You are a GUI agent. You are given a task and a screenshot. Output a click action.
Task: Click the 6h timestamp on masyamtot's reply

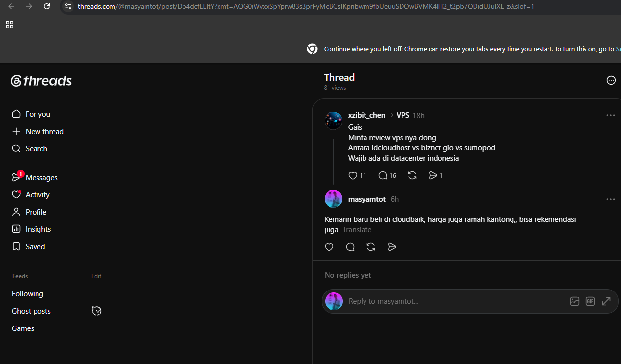(395, 199)
